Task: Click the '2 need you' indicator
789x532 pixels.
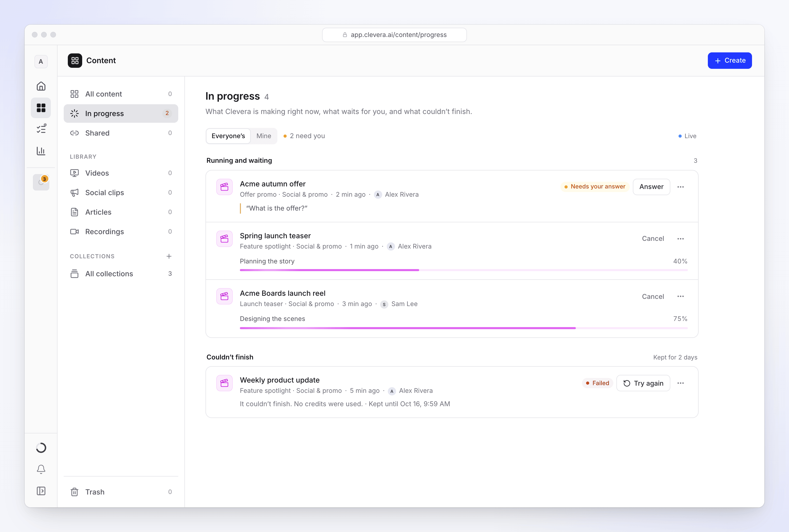Action: click(304, 136)
